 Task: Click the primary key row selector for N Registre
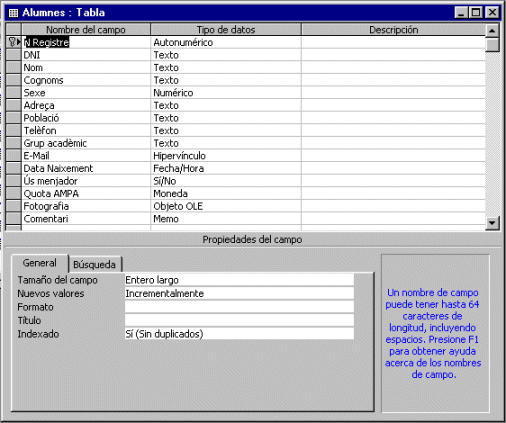pyautogui.click(x=14, y=42)
